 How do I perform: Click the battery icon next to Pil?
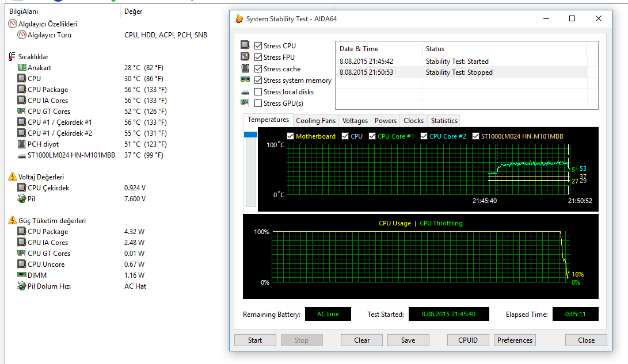(x=22, y=198)
